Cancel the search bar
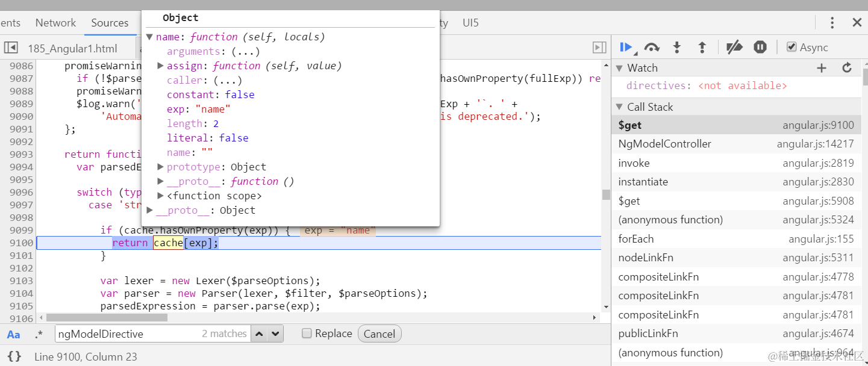This screenshot has width=868, height=366. 379,334
